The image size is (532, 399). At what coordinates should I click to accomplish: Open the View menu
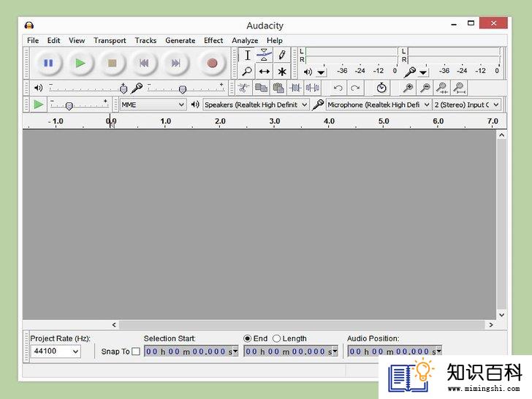[77, 40]
